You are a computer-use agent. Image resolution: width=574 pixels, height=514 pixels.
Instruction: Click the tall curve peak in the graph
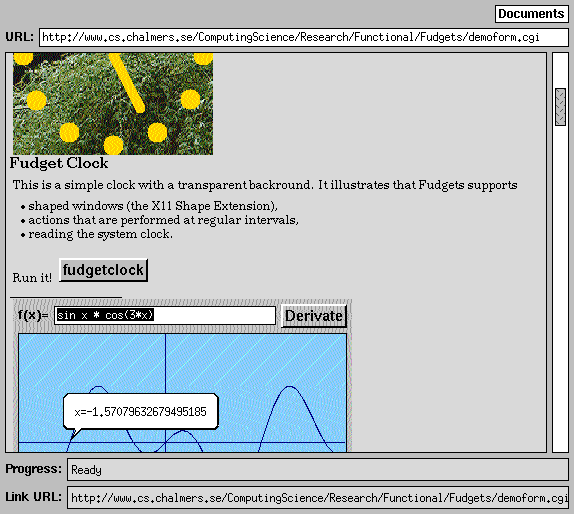290,387
